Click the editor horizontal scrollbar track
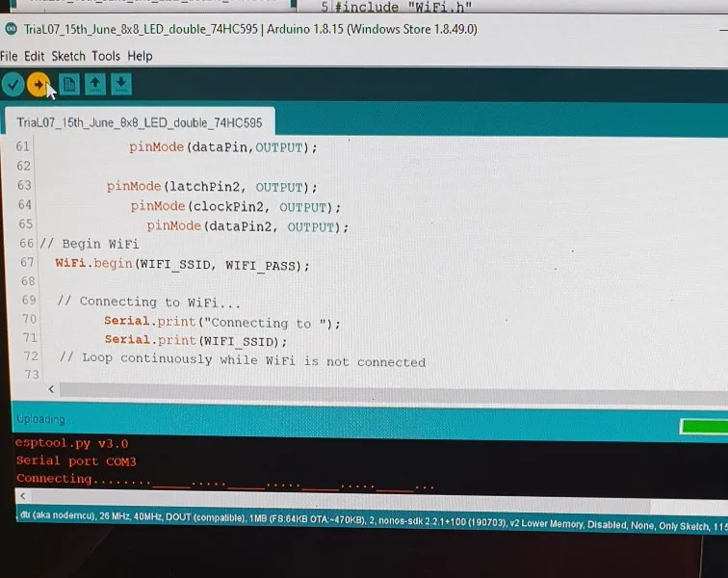 (x=394, y=393)
